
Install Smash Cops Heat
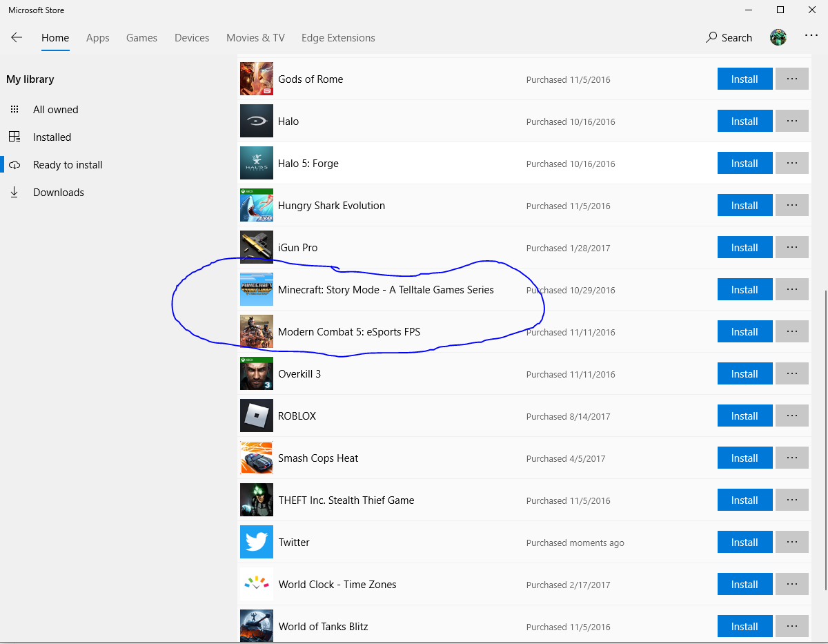(745, 458)
